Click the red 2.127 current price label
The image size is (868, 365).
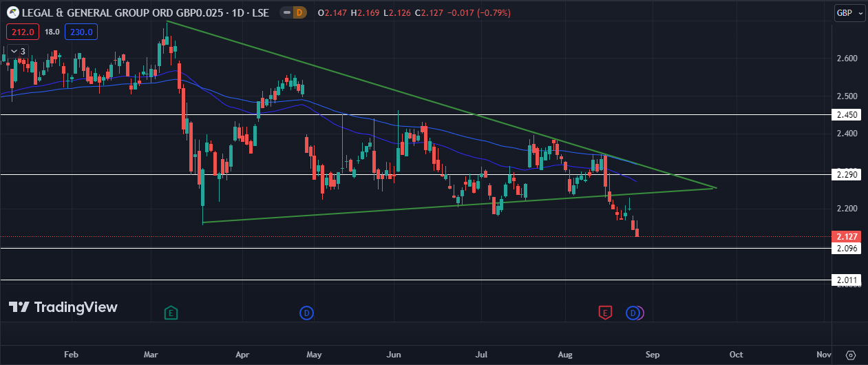tap(847, 236)
